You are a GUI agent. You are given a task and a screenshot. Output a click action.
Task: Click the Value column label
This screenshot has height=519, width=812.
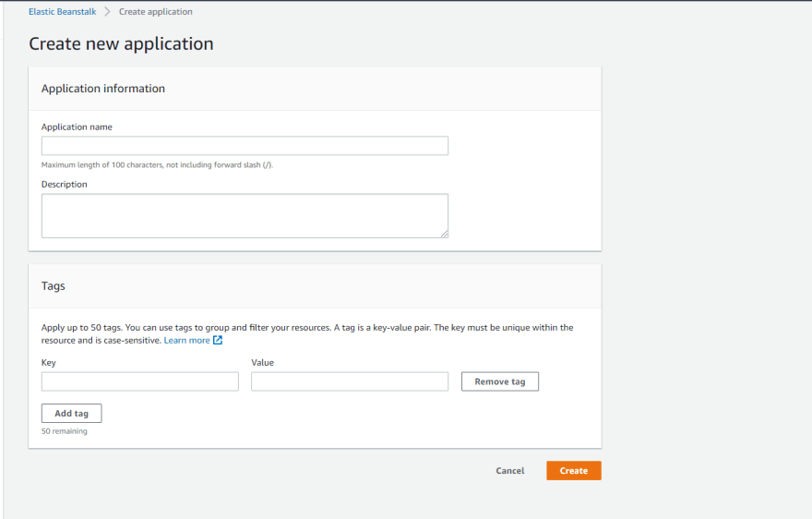pyautogui.click(x=263, y=362)
